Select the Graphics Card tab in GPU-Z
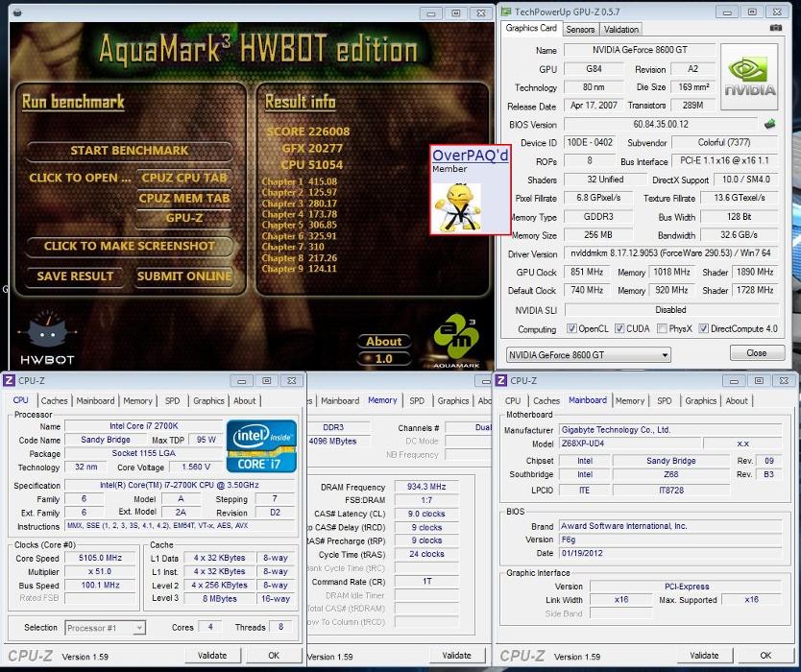The height and width of the screenshot is (672, 801). pos(531,28)
